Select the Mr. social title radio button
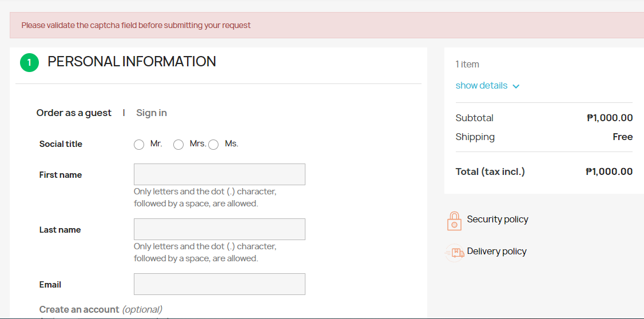This screenshot has height=319, width=644. [139, 145]
